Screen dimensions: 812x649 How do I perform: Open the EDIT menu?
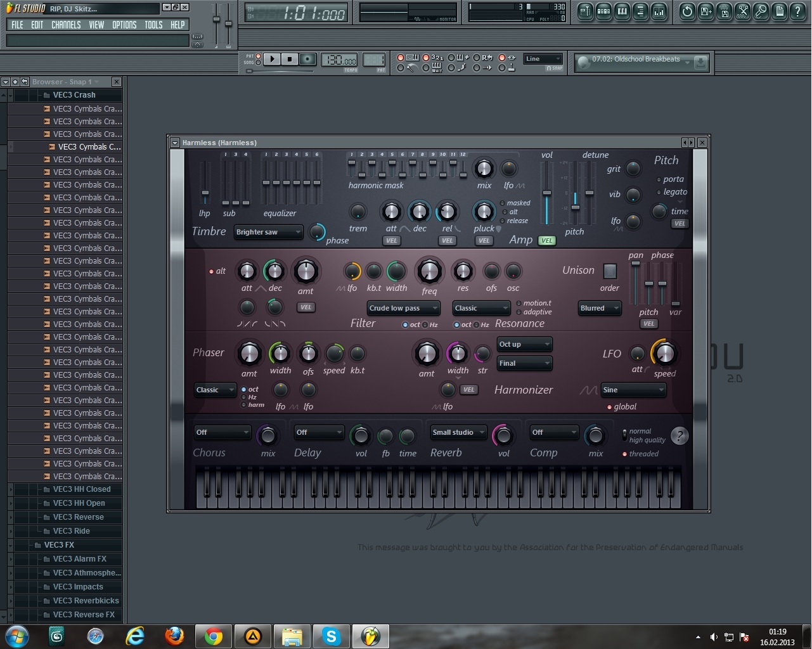[37, 25]
